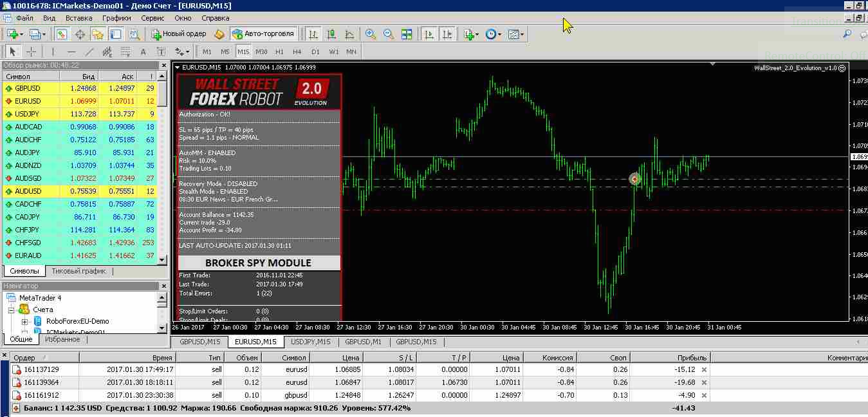Toggle the Terminal window icon
868x417 pixels.
[116, 34]
